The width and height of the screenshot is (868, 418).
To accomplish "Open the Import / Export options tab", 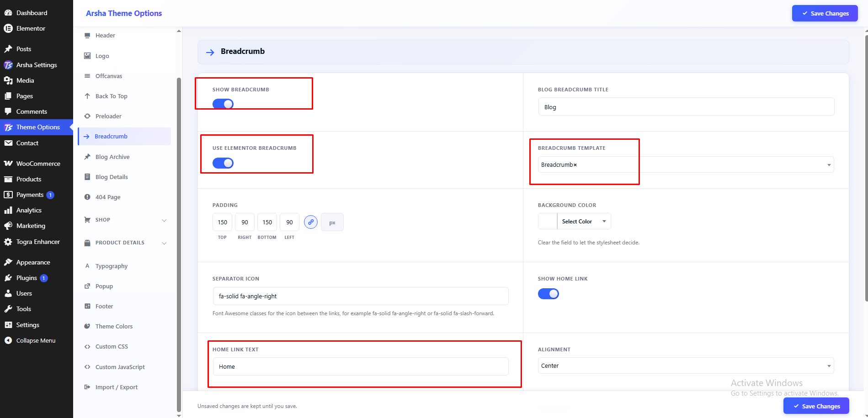I will coord(124,387).
